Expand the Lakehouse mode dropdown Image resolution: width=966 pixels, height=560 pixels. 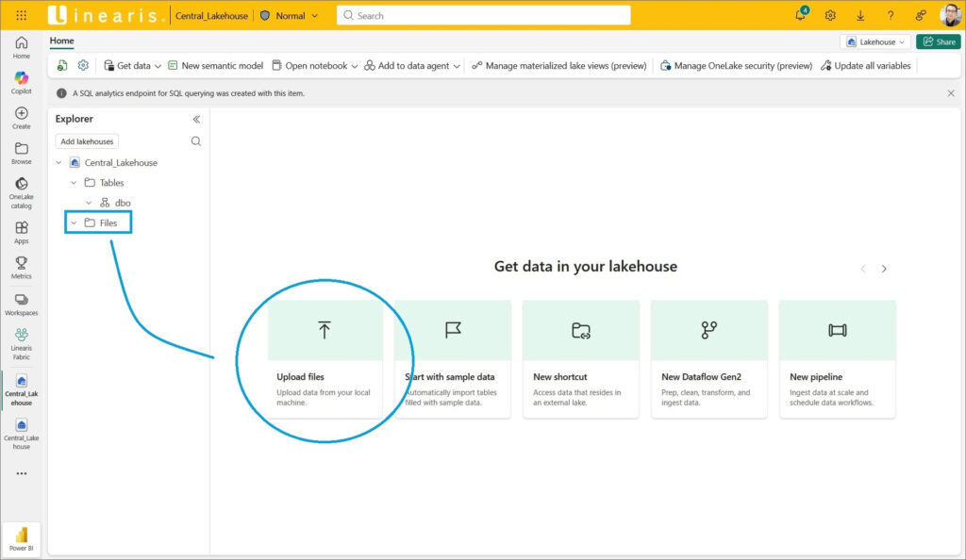[x=876, y=41]
